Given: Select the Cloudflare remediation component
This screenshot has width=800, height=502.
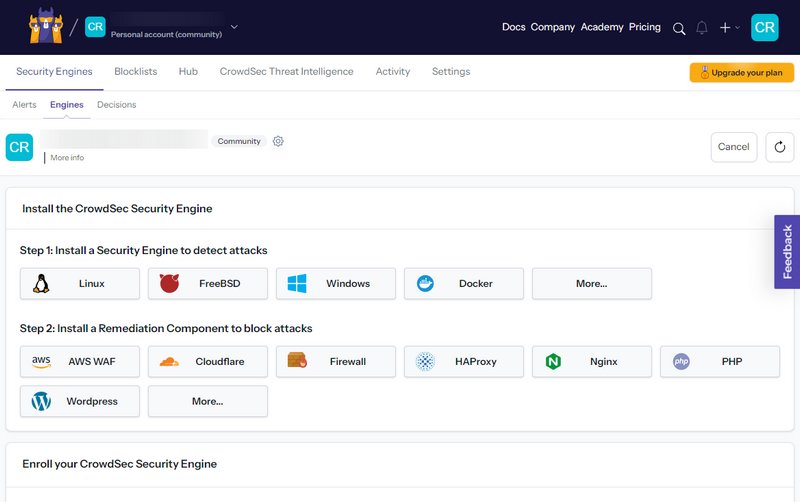Looking at the screenshot, I should coord(208,361).
